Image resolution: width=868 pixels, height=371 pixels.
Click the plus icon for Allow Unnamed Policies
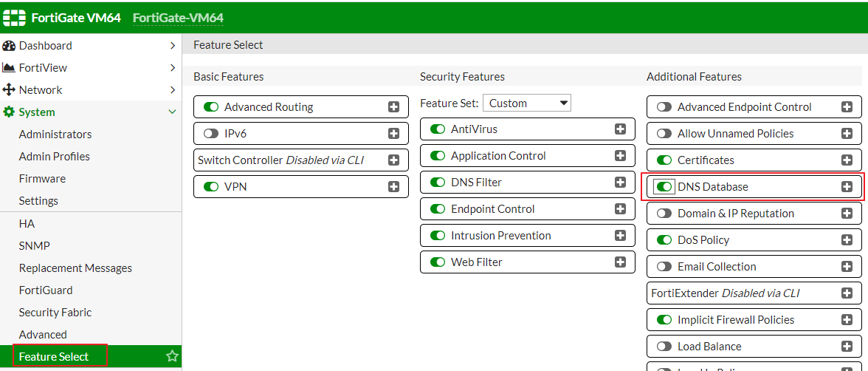point(847,134)
